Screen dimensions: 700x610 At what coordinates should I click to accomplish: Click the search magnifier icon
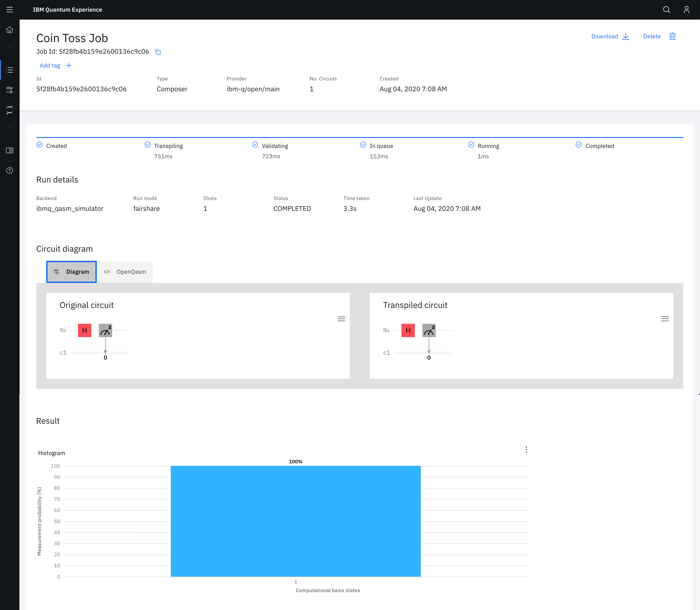pyautogui.click(x=666, y=10)
